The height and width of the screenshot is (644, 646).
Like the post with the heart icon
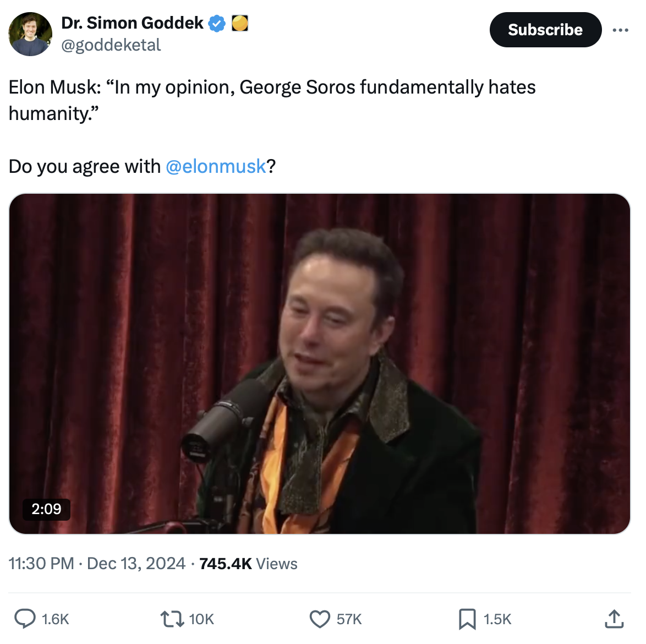click(x=320, y=619)
